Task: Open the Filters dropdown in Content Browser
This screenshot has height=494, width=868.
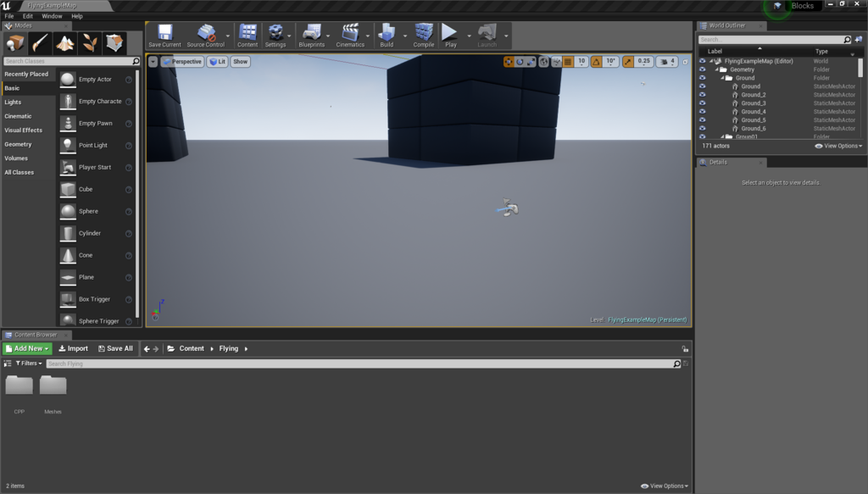Action: 29,364
